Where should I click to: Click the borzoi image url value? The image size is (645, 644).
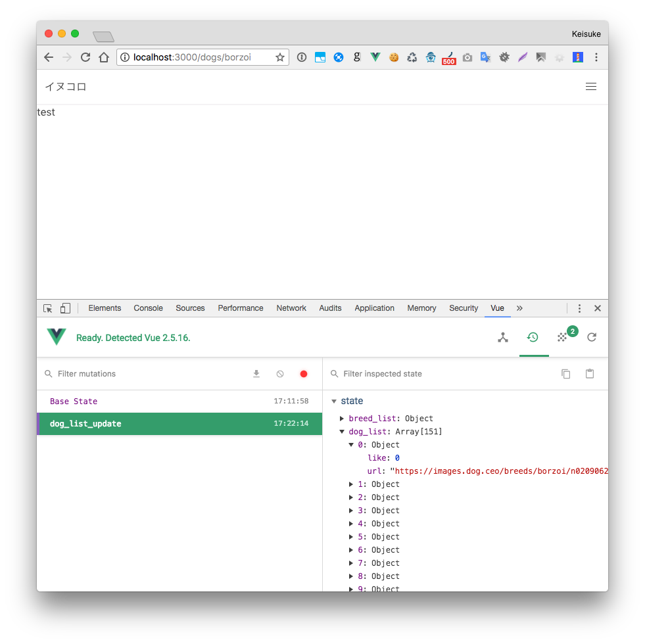500,471
